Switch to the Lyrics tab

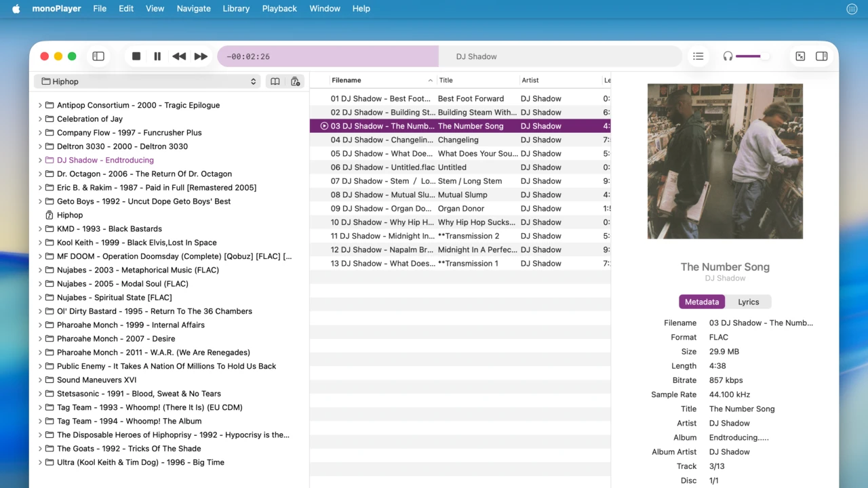[748, 302]
